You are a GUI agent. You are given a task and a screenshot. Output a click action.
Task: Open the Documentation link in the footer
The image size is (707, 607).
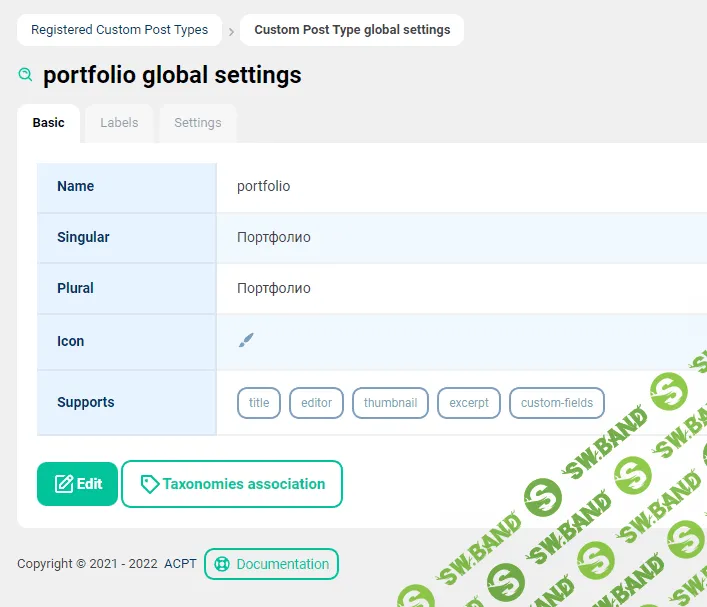[x=271, y=564]
